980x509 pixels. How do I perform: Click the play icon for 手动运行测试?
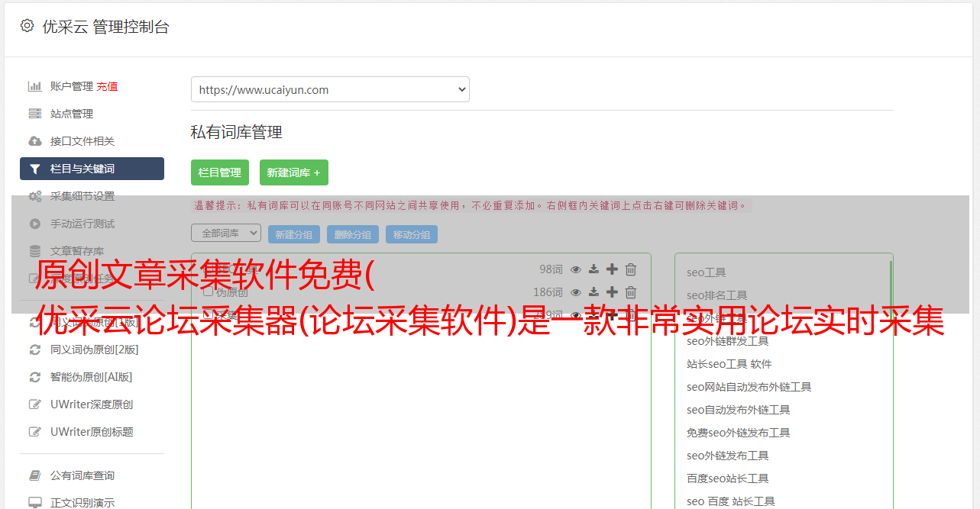click(34, 224)
